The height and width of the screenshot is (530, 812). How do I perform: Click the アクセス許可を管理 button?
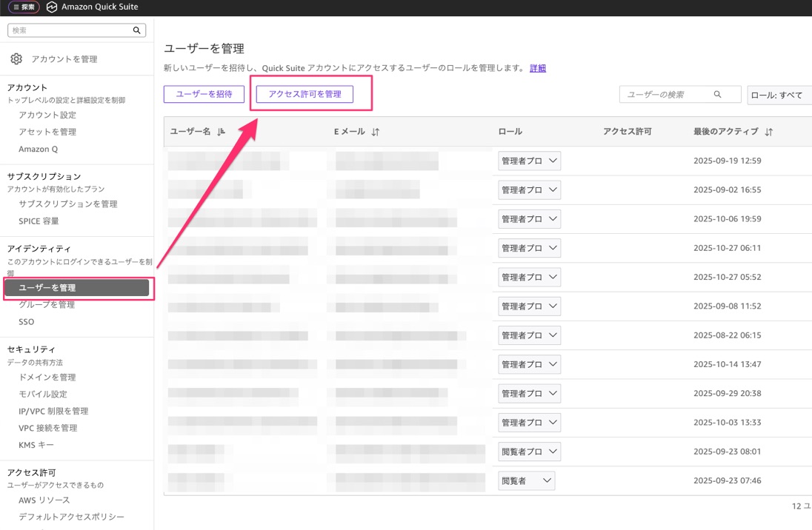click(x=304, y=94)
